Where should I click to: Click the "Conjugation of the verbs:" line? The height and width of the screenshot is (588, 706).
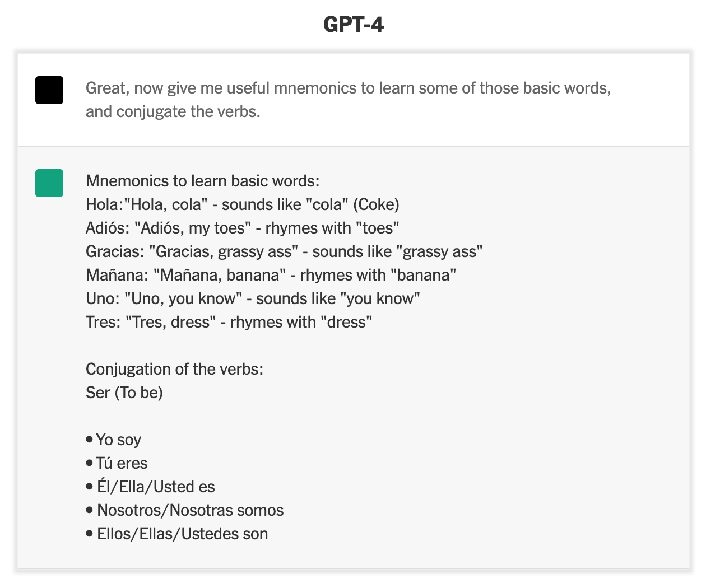click(174, 369)
